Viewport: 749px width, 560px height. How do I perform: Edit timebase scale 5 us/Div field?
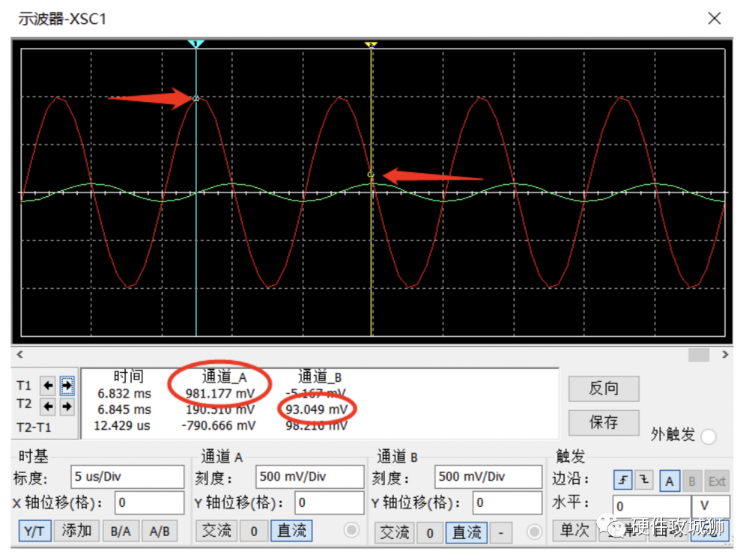(127, 476)
